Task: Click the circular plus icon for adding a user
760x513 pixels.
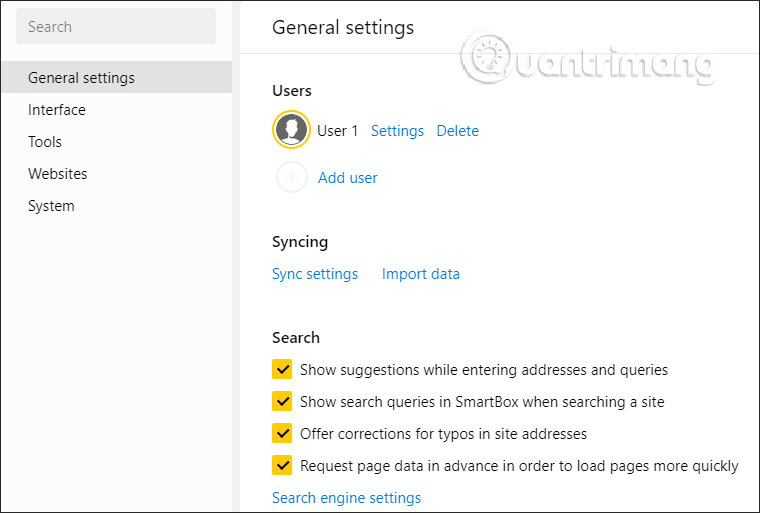Action: click(x=292, y=178)
